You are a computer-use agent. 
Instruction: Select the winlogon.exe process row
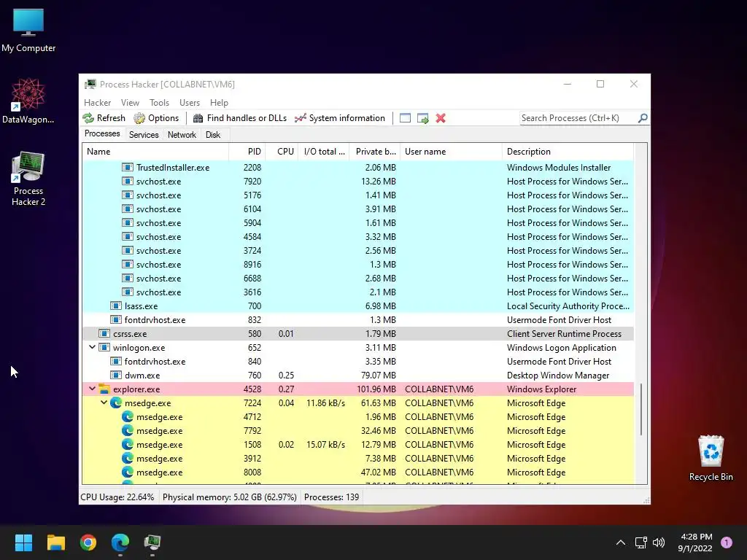click(x=358, y=347)
